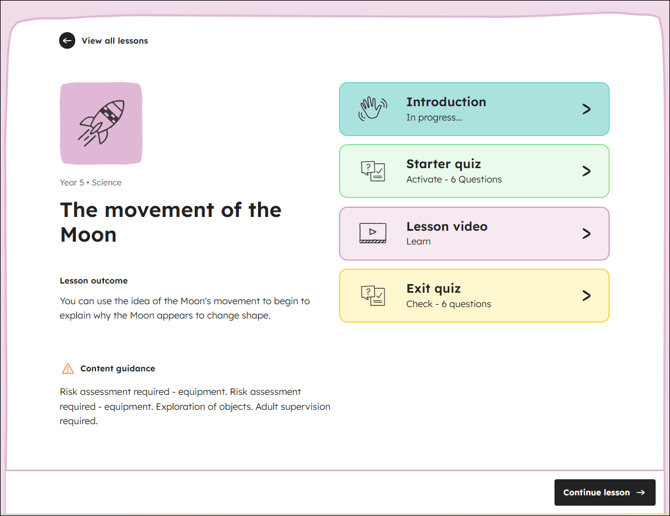Open the Lesson video card

point(474,233)
